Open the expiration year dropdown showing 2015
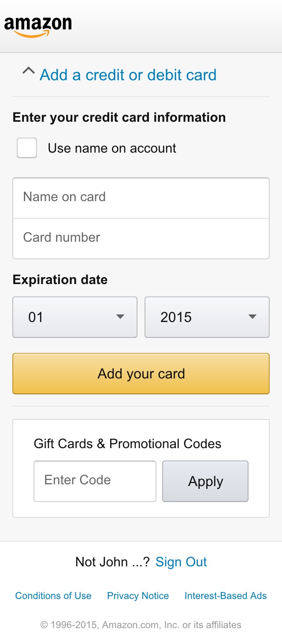The width and height of the screenshot is (282, 644). pyautogui.click(x=207, y=317)
